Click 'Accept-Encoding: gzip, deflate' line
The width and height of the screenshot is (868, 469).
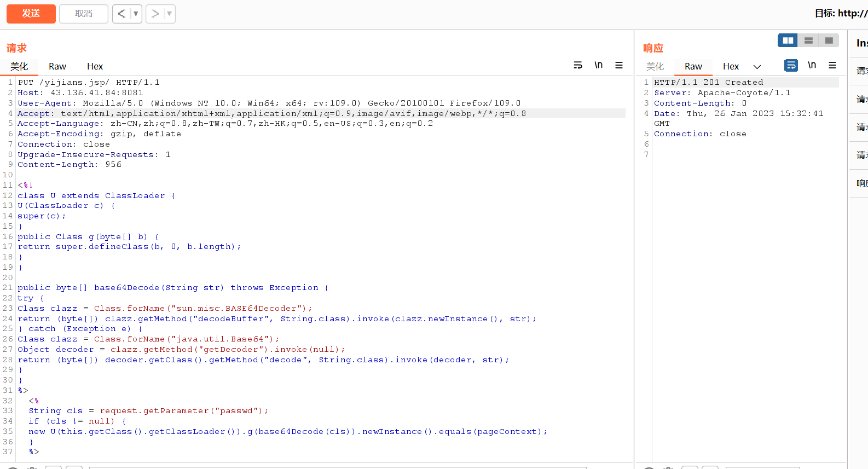tap(99, 134)
